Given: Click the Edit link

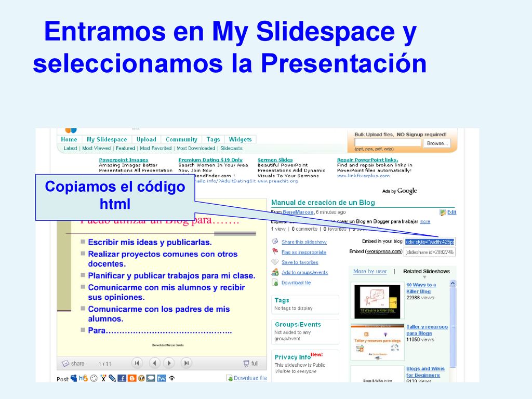Looking at the screenshot, I should pyautogui.click(x=451, y=212).
